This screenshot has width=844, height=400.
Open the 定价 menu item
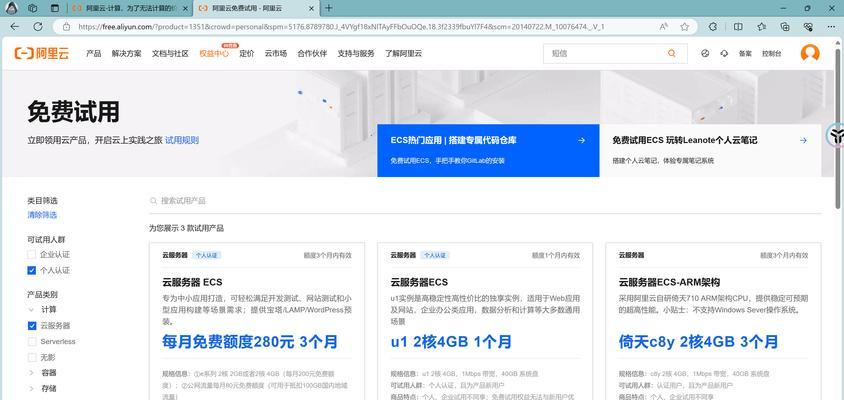[247, 53]
